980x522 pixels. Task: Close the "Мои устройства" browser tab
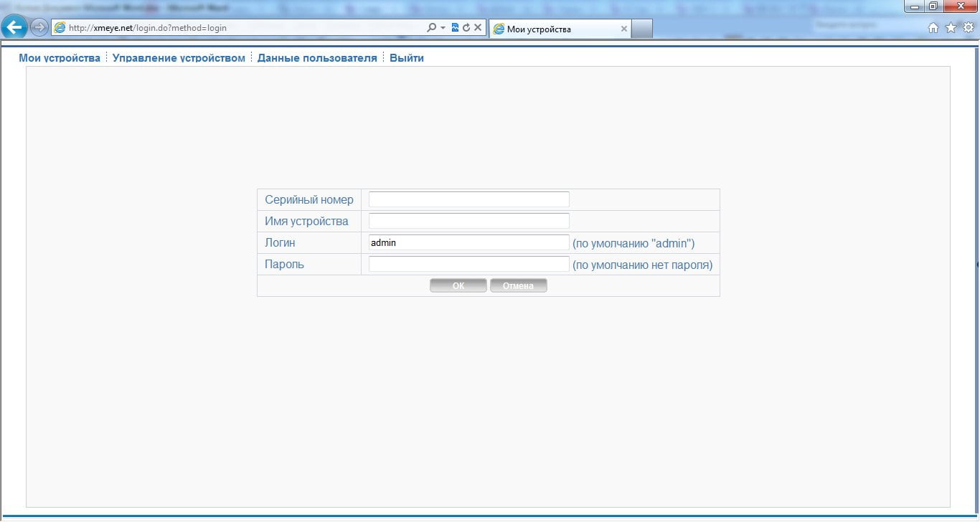point(623,29)
